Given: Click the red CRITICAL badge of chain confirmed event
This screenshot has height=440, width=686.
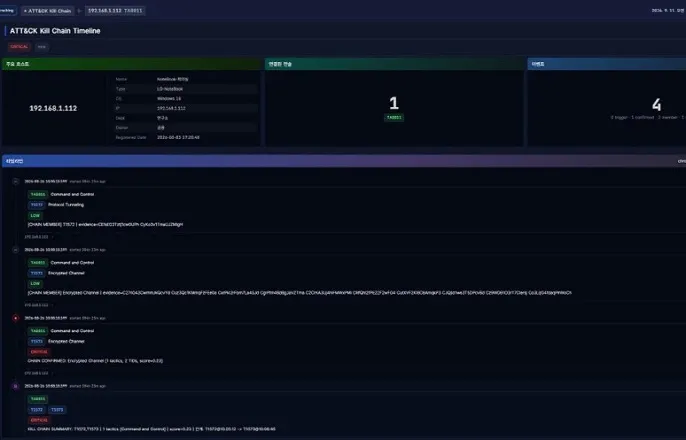Looking at the screenshot, I should point(39,352).
